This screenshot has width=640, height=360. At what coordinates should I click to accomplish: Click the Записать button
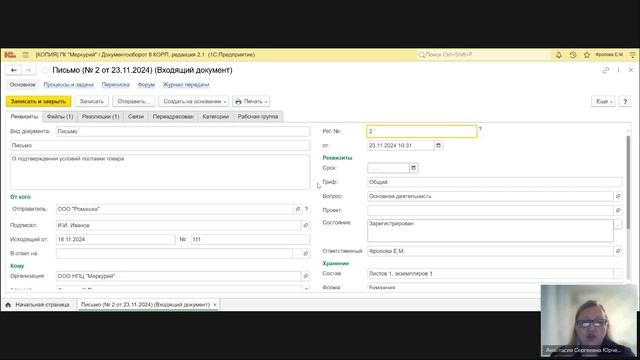click(x=91, y=101)
